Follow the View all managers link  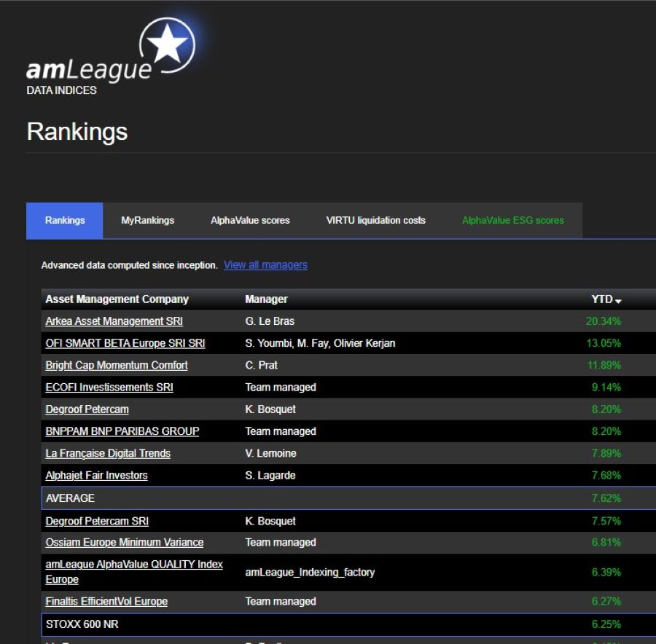coord(265,265)
